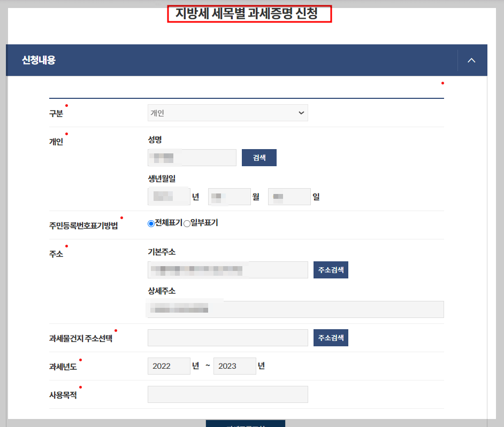Click the 검색 button beside 성명
504x427 pixels.
point(259,157)
